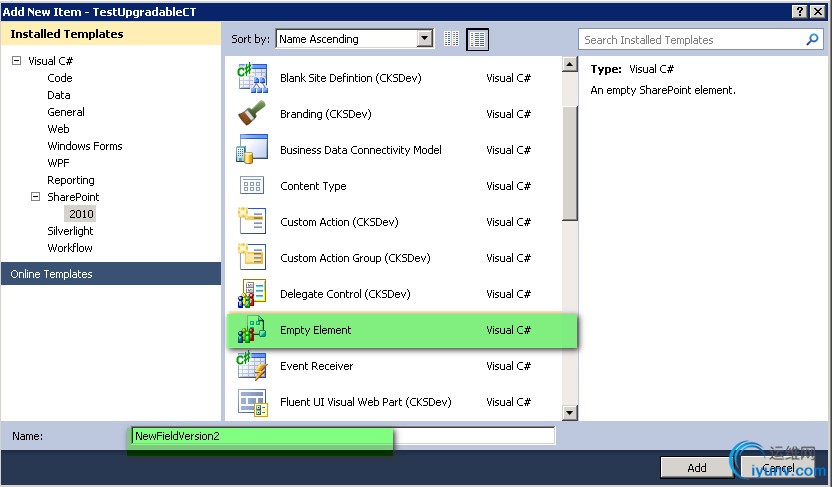Image resolution: width=832 pixels, height=487 pixels.
Task: Click the Content Type template icon
Action: pos(252,186)
